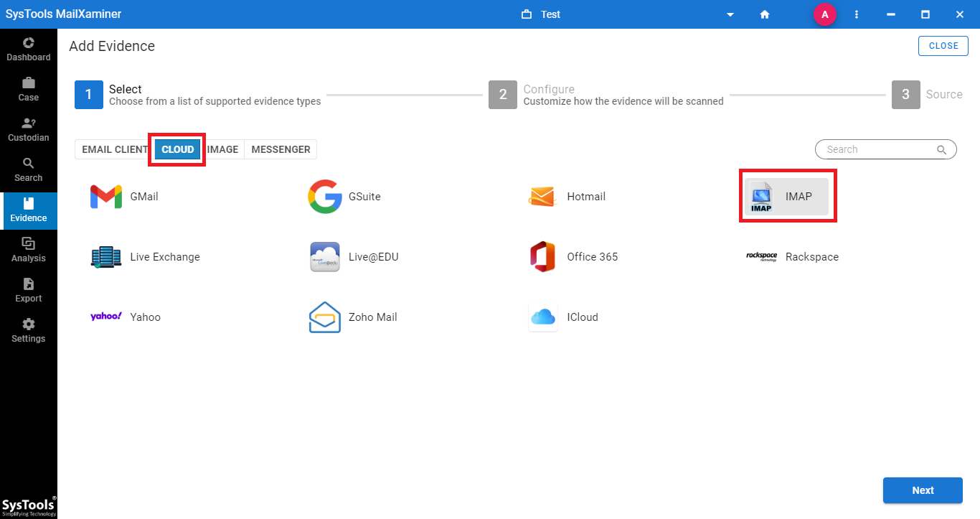Click step 1 Select indicator
This screenshot has height=519, width=980.
click(89, 95)
